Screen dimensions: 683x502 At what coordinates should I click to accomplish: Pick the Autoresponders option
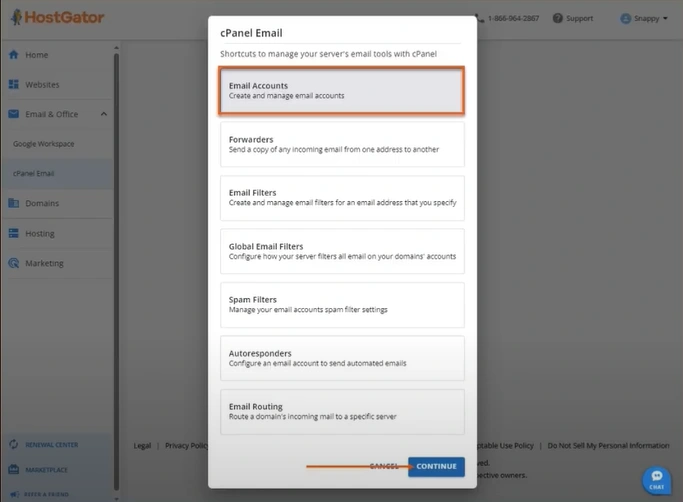click(342, 358)
